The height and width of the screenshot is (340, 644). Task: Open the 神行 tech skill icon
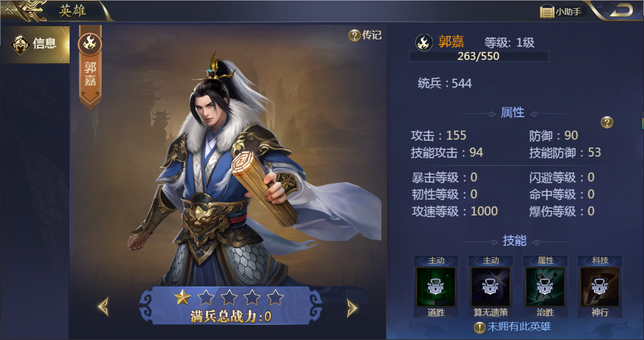pyautogui.click(x=600, y=287)
